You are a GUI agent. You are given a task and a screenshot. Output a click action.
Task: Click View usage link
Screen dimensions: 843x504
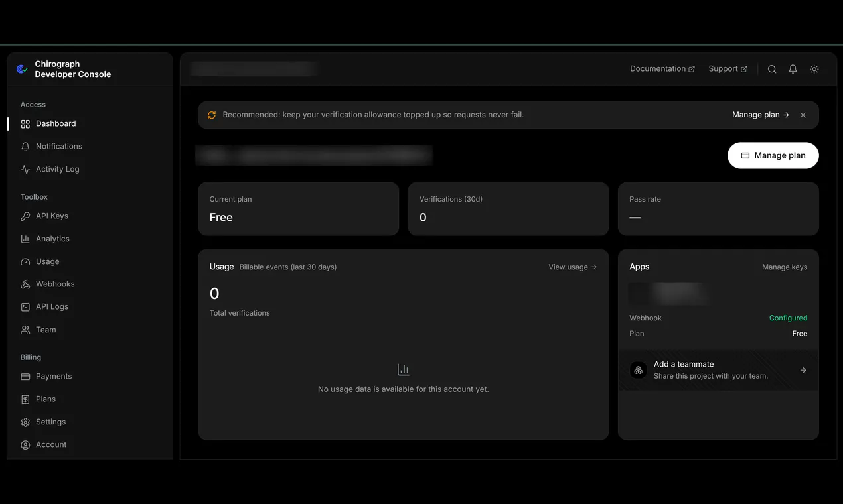pyautogui.click(x=573, y=267)
